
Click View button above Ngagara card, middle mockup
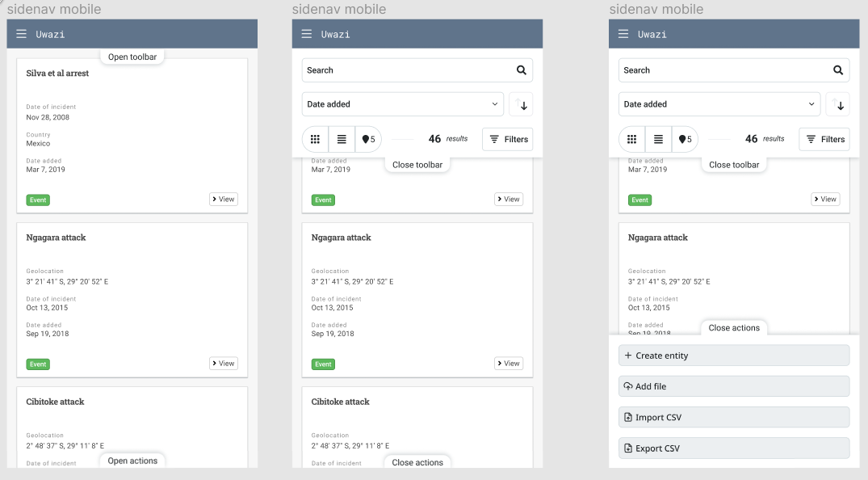pyautogui.click(x=509, y=199)
